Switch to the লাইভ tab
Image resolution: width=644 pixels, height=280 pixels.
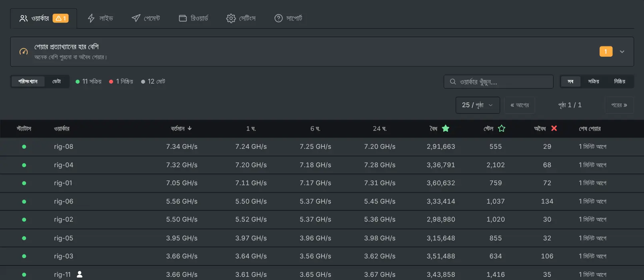click(x=100, y=18)
